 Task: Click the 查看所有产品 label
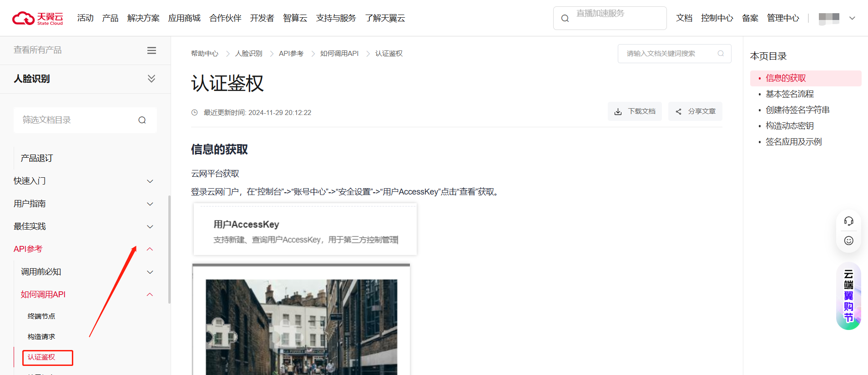click(38, 50)
